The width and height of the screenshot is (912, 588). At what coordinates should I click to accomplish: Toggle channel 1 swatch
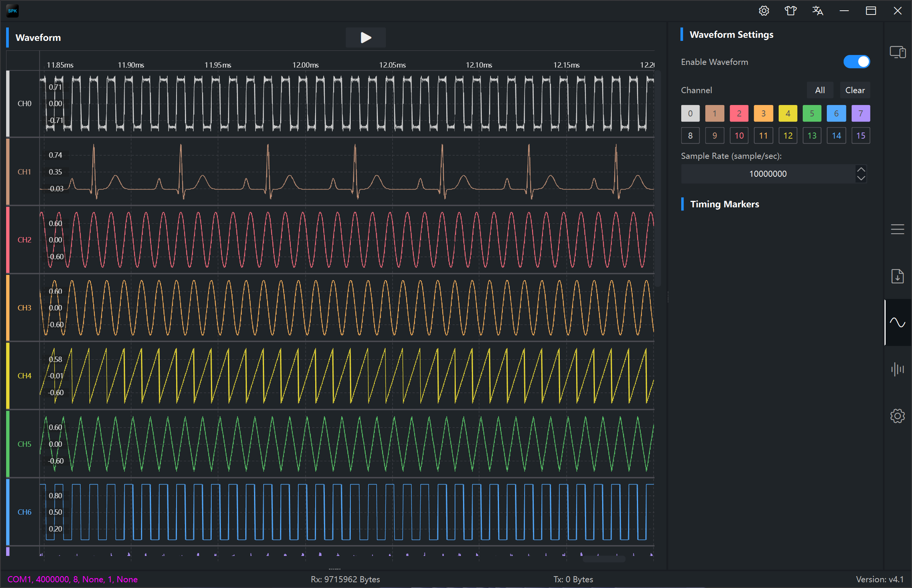pyautogui.click(x=715, y=113)
